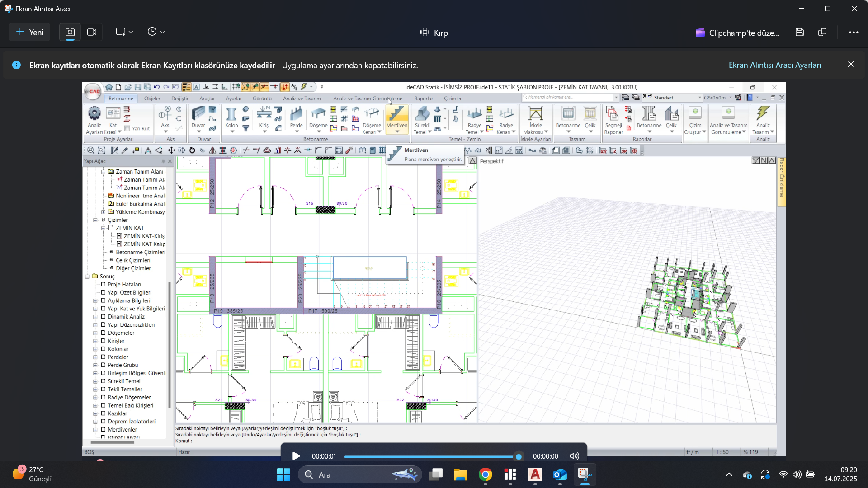Click the Çizim Oluştur icon
Screen dimensions: 868x488
(x=695, y=113)
